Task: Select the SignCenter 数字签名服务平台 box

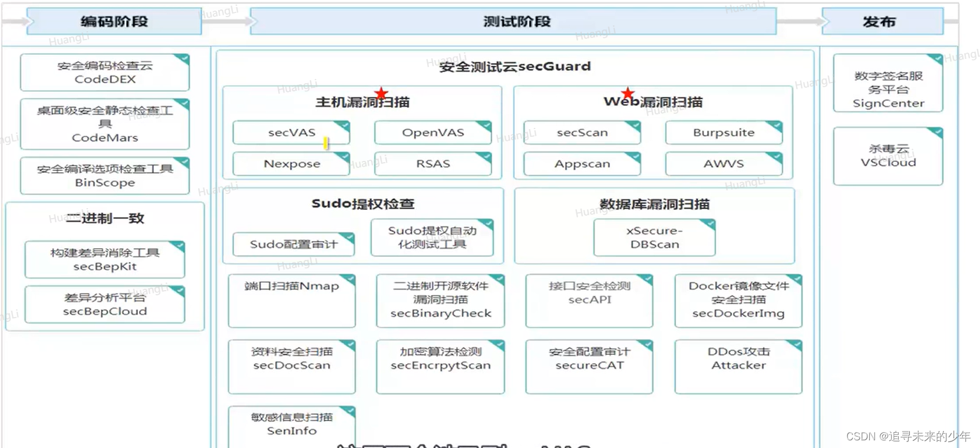Action: click(x=888, y=83)
